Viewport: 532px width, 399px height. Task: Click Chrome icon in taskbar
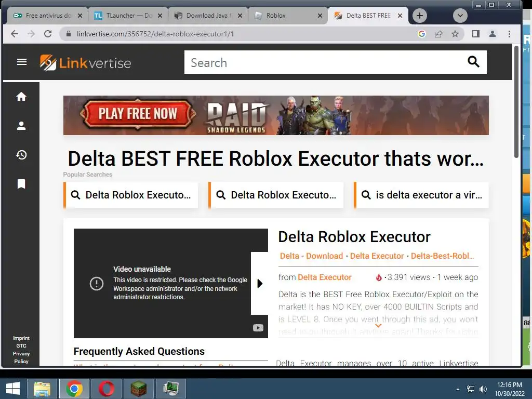click(74, 389)
